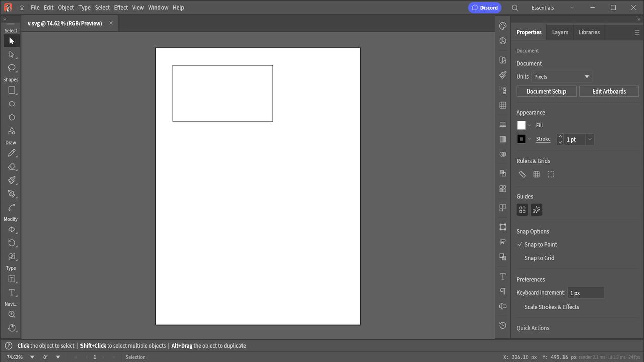Pick the Pen tool
644x362 pixels.
(11, 194)
